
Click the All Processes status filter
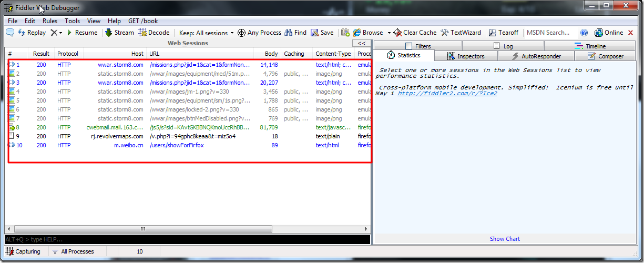pos(73,251)
